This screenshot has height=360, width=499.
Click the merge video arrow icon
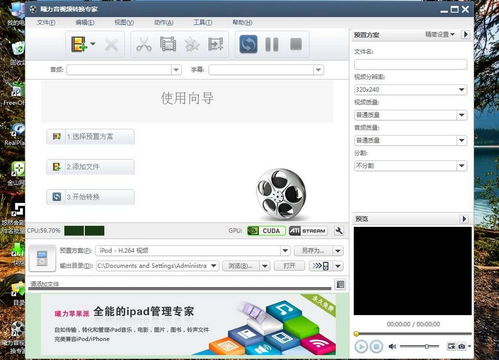click(x=216, y=44)
